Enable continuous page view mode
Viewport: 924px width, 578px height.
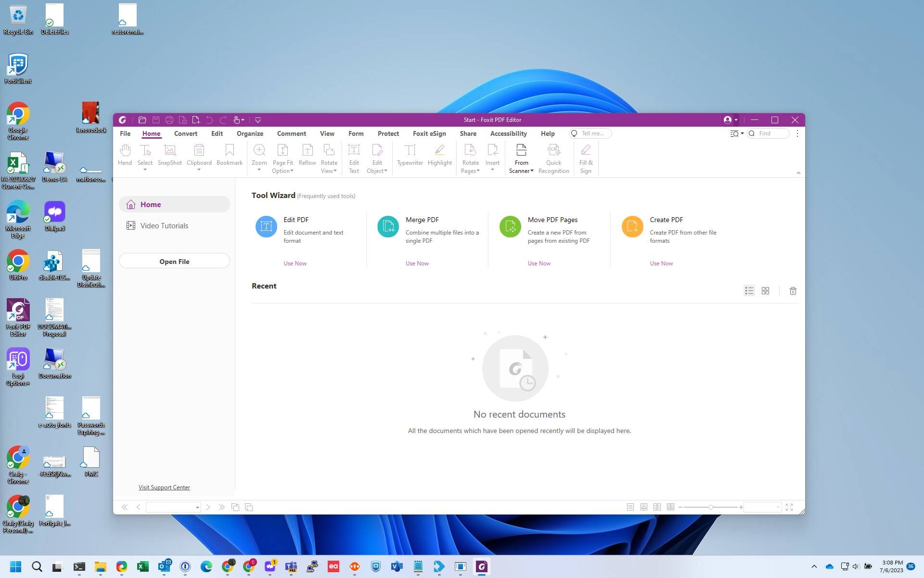[643, 507]
